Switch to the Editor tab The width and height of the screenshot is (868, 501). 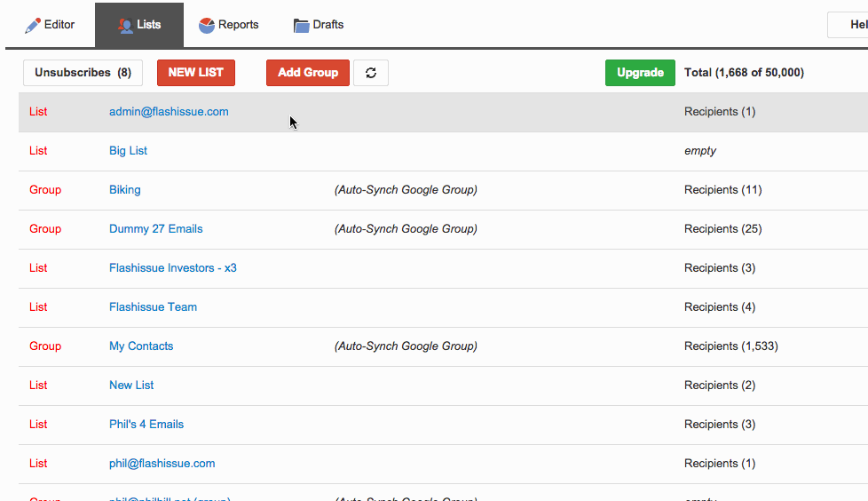(50, 25)
